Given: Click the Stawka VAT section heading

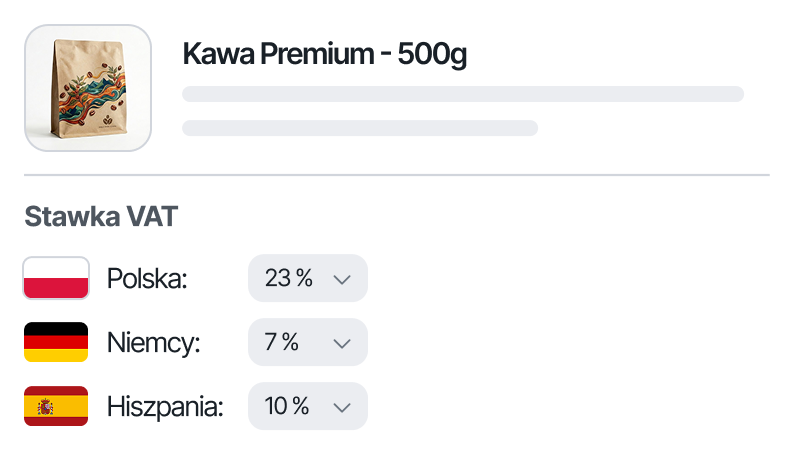Looking at the screenshot, I should (100, 216).
